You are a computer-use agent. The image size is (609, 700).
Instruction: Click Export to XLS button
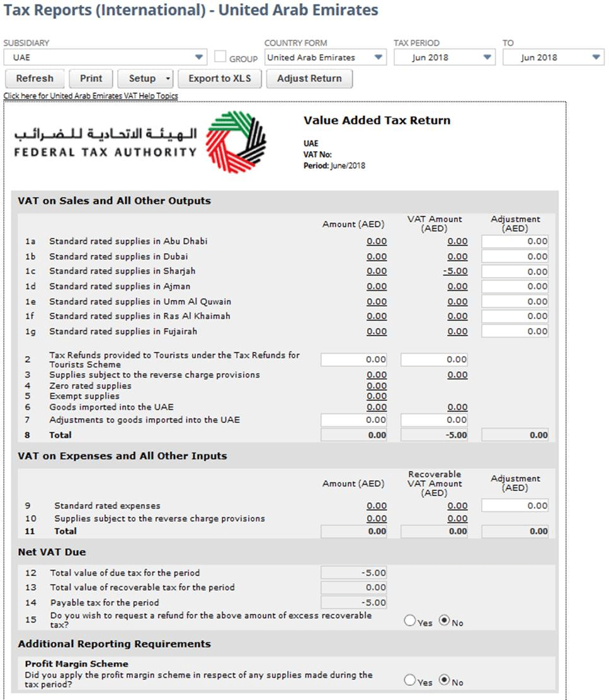click(220, 79)
